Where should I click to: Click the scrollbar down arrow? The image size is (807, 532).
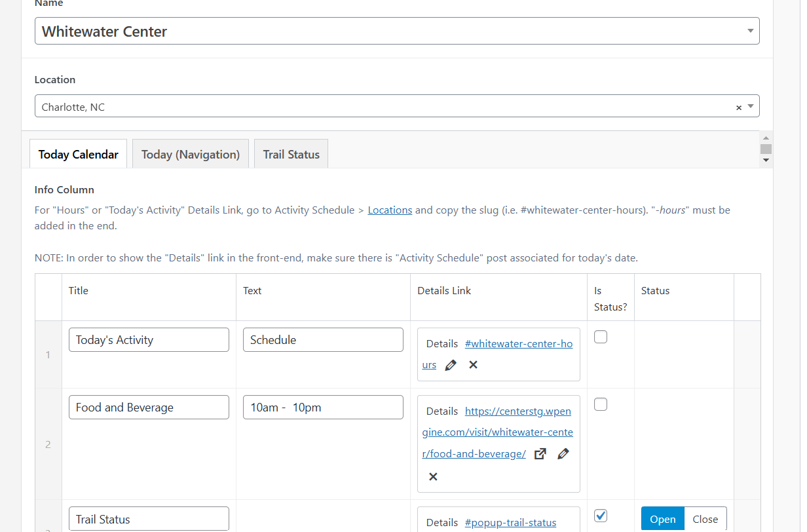pos(766,161)
